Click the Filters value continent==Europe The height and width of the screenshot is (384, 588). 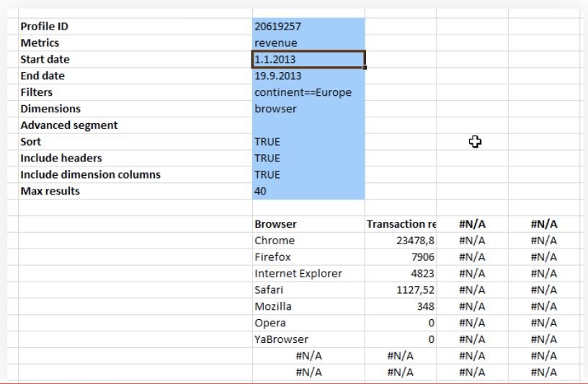point(308,92)
